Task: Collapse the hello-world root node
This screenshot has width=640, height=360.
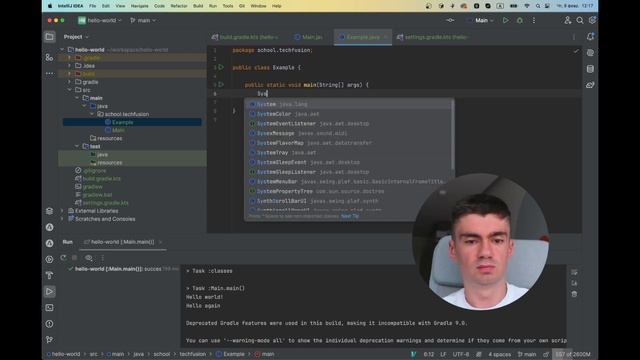Action: (x=62, y=50)
